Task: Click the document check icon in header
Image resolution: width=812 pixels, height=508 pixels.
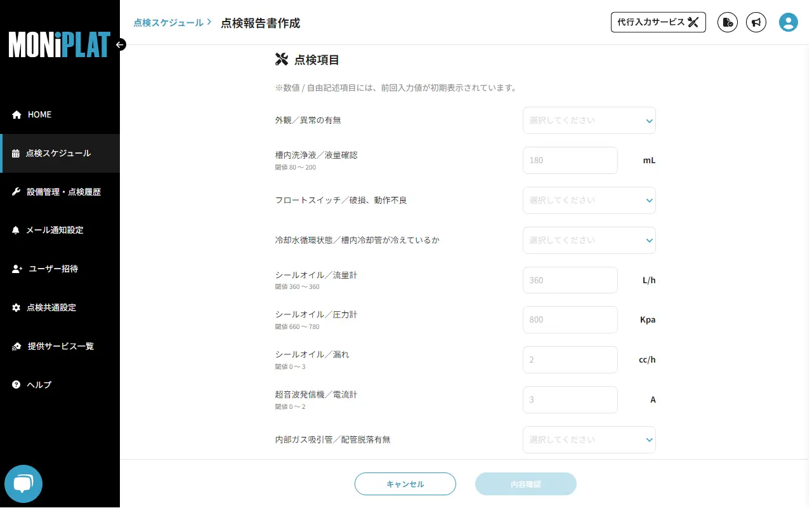Action: [x=728, y=22]
